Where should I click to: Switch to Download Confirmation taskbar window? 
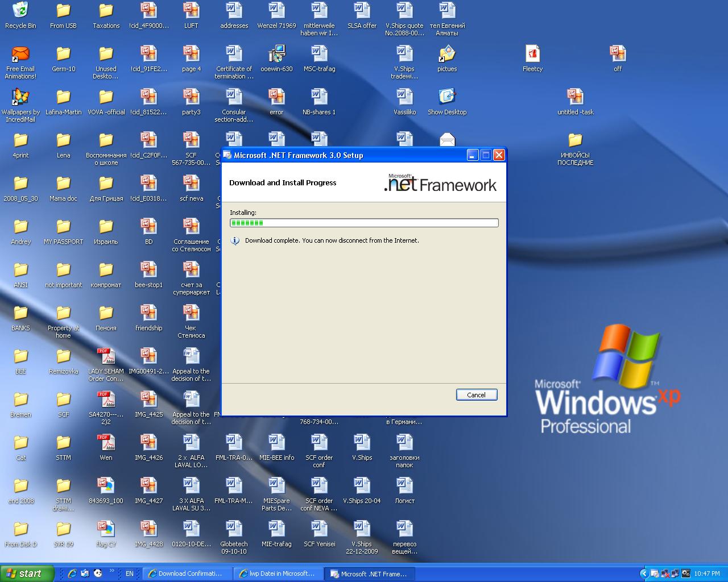(187, 573)
